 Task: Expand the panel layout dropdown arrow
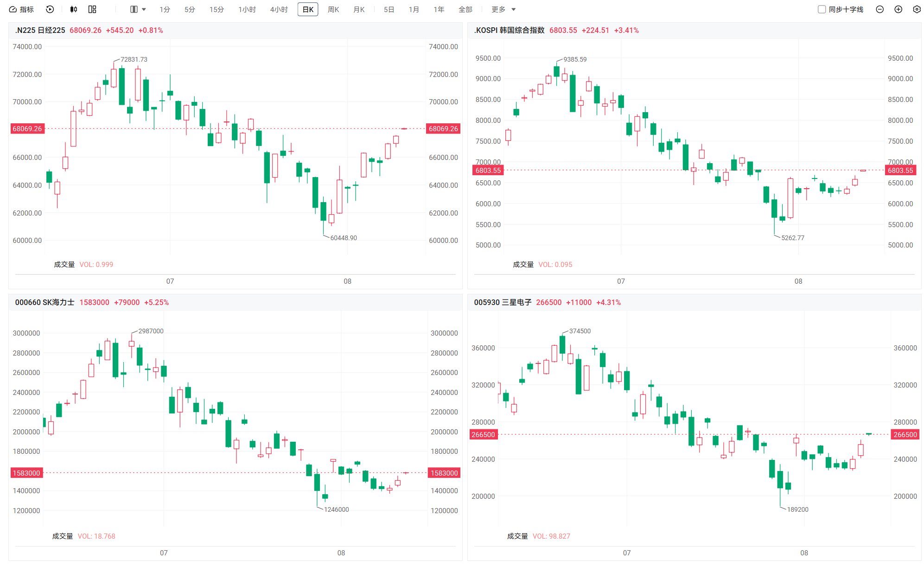(x=144, y=9)
